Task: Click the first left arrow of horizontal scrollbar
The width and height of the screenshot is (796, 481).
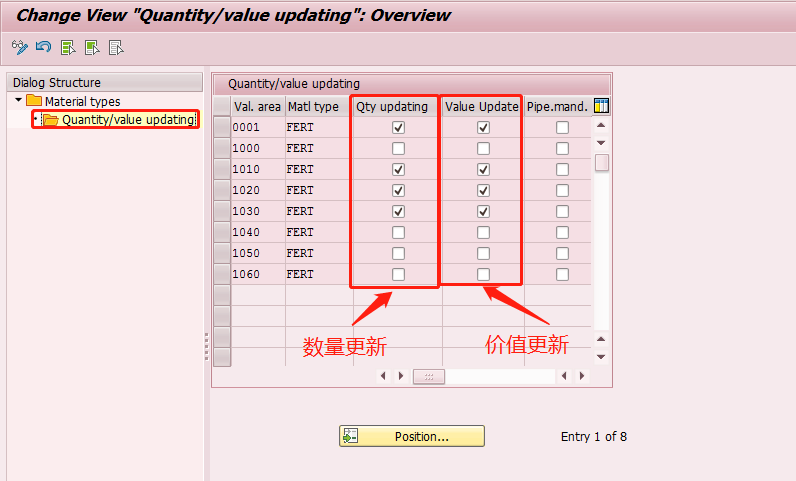Action: pyautogui.click(x=383, y=376)
